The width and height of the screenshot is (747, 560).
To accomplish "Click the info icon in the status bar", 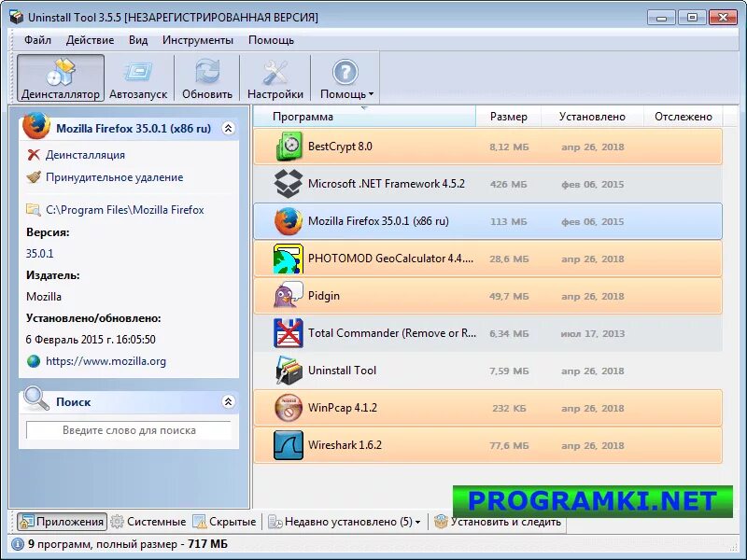I will coord(18,544).
